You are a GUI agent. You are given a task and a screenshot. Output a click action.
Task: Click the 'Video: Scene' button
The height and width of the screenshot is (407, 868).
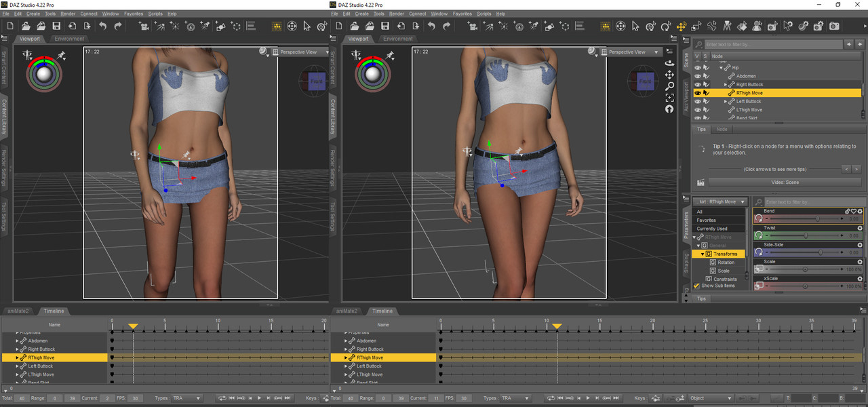click(x=785, y=182)
